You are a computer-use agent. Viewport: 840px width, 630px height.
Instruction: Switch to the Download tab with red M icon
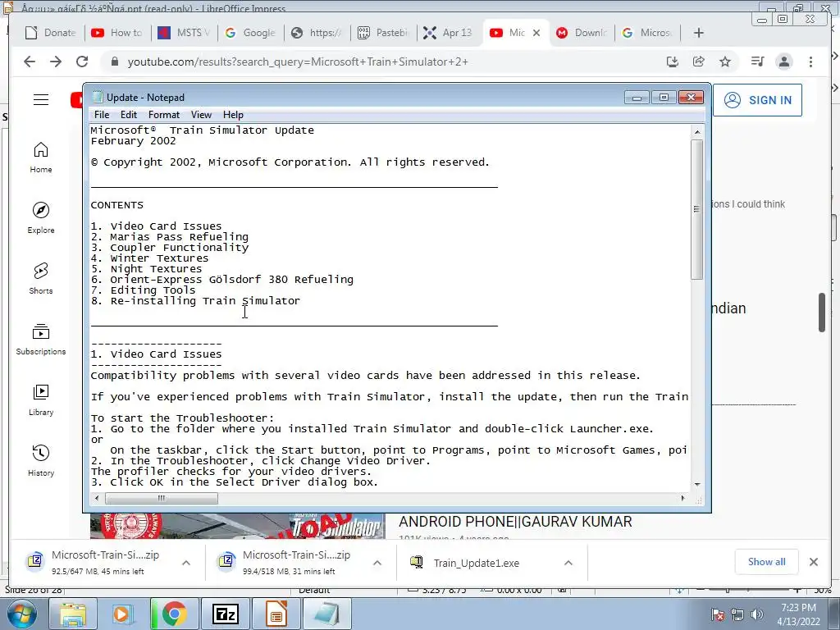[582, 33]
